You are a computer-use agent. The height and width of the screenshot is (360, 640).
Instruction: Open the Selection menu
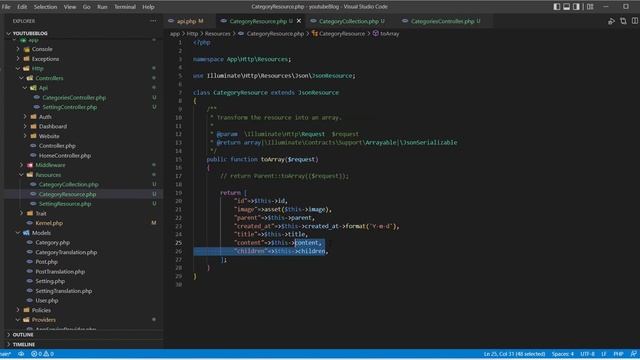(45, 7)
